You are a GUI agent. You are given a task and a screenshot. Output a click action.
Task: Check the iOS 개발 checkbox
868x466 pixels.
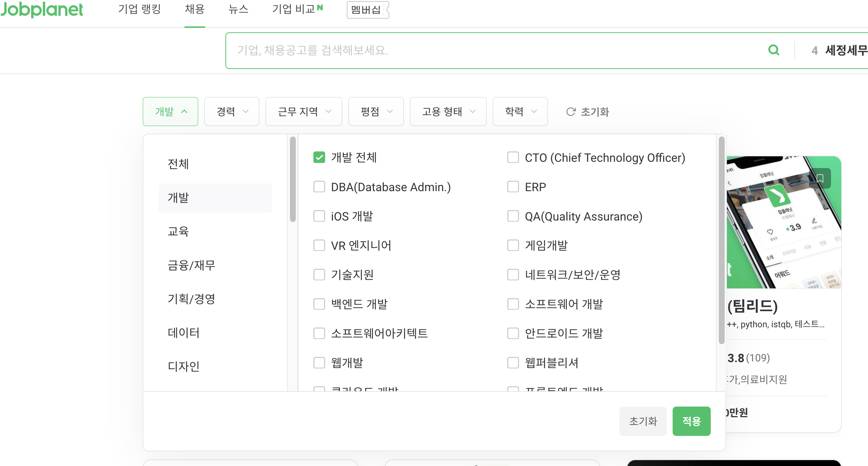tap(319, 216)
